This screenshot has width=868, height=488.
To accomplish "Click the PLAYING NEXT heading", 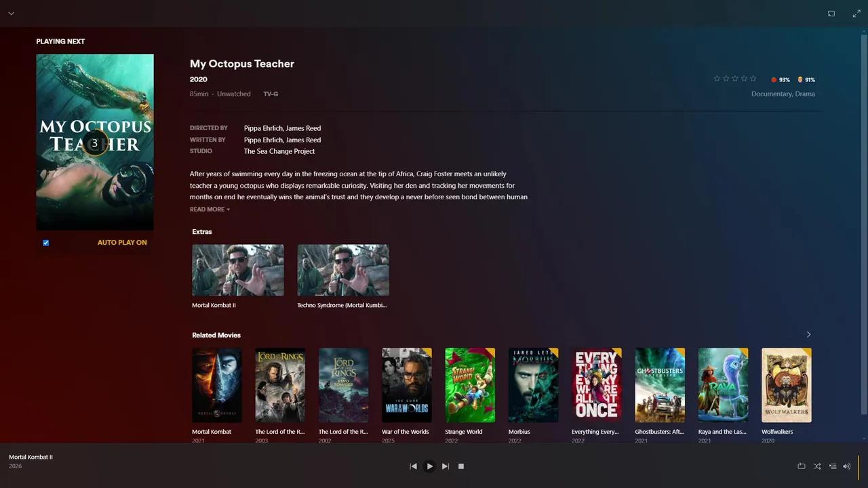I will tap(60, 41).
